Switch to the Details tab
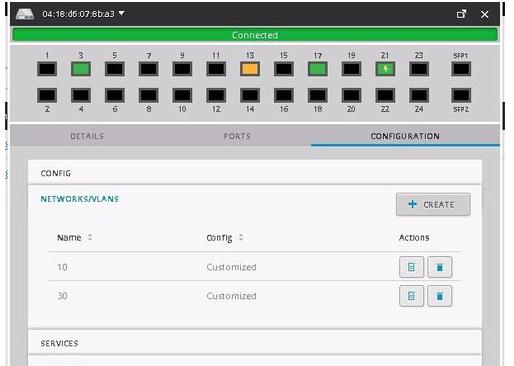Image resolution: width=514 pixels, height=366 pixels. click(x=87, y=136)
